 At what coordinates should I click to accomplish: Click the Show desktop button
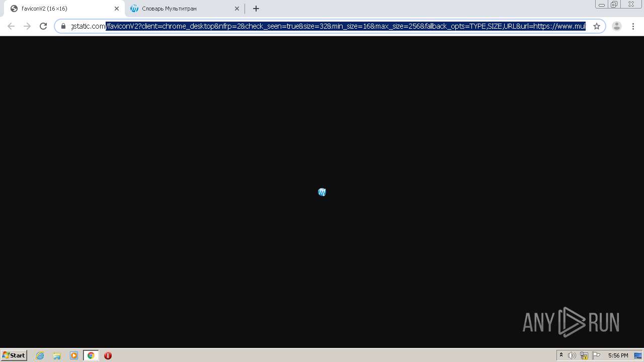[x=638, y=355]
